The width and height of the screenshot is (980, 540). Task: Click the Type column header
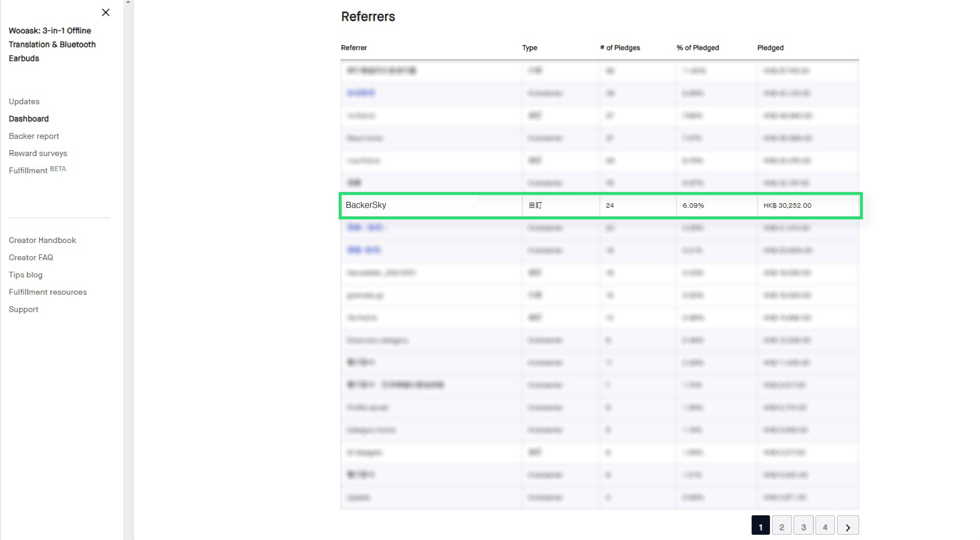tap(530, 48)
